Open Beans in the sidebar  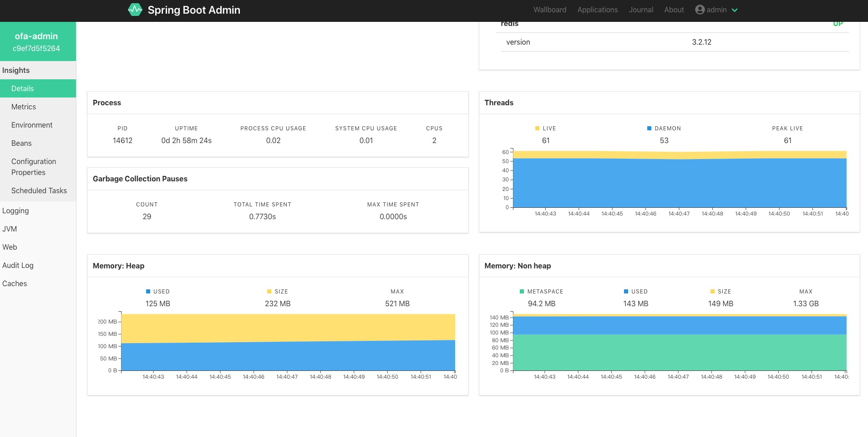tap(38, 143)
